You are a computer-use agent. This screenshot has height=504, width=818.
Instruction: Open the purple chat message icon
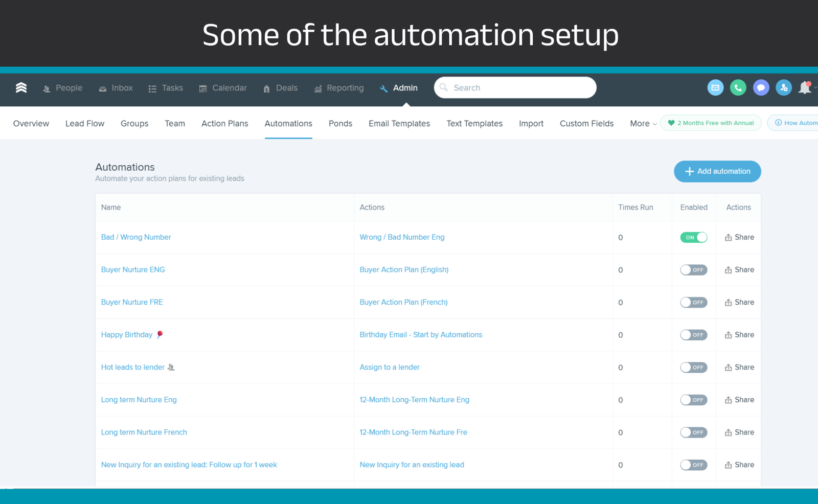click(x=761, y=88)
